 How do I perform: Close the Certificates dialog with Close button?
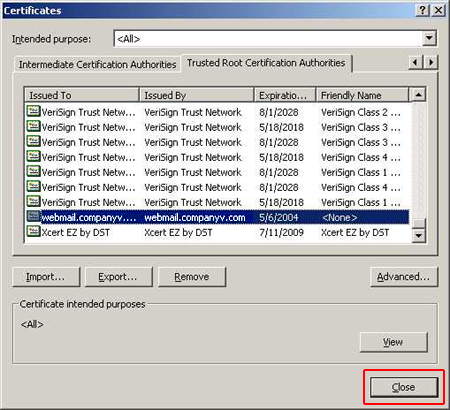pos(404,387)
